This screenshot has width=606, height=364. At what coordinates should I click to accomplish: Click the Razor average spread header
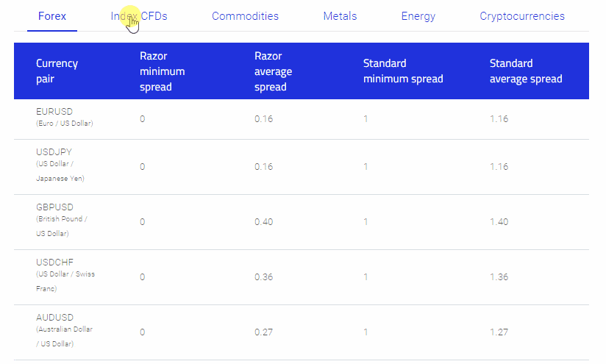click(274, 71)
